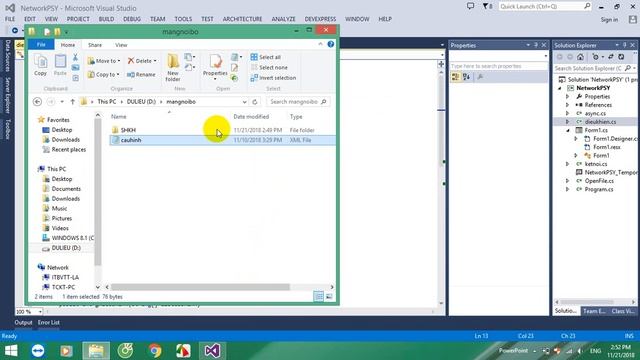Click the notifications flag icon in Visual Studio
Screen dimensions: 640x360
[x=487, y=7]
